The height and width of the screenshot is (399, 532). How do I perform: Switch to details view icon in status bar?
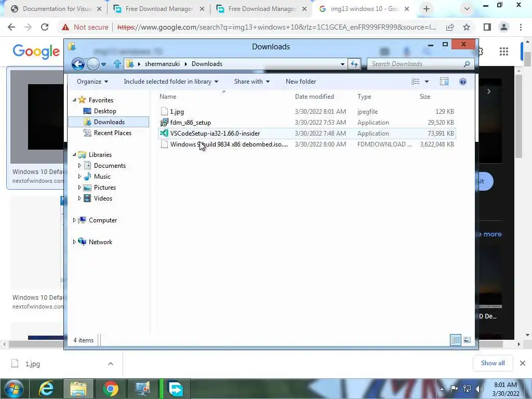(455, 340)
